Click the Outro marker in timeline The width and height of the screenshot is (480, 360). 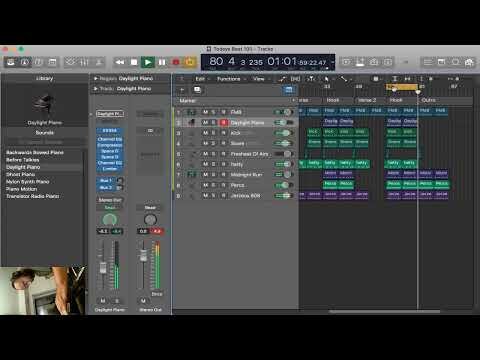coord(429,100)
